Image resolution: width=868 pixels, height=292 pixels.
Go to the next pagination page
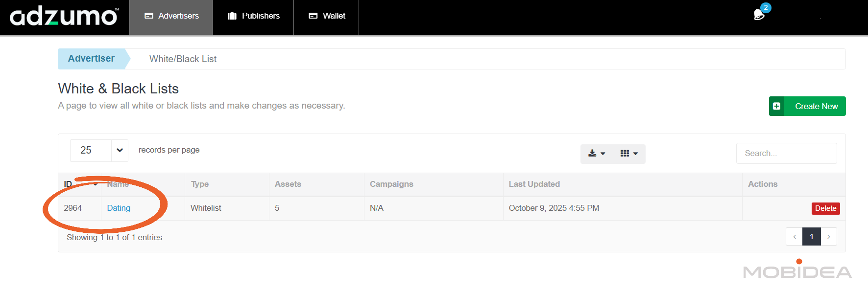[829, 237]
